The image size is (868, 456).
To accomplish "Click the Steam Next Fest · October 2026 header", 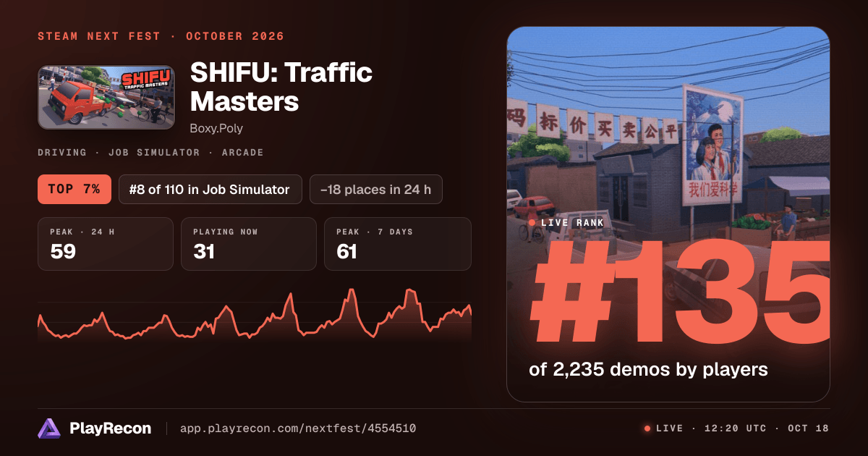I will tap(161, 36).
